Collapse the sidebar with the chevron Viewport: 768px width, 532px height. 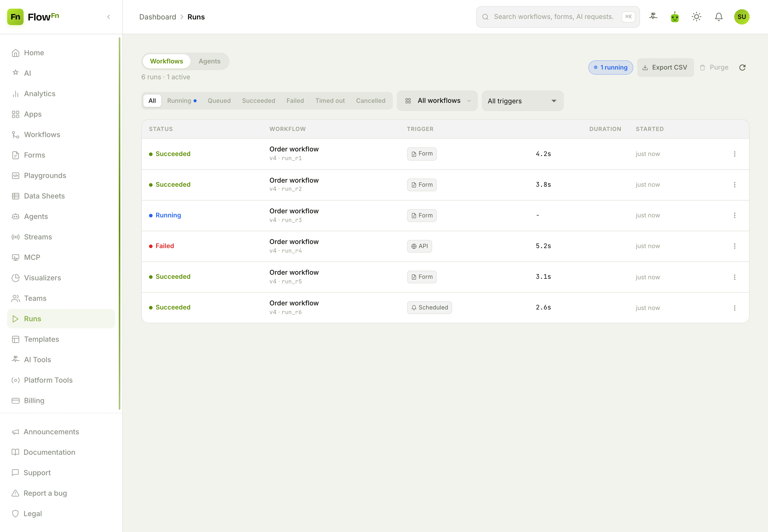tap(109, 17)
